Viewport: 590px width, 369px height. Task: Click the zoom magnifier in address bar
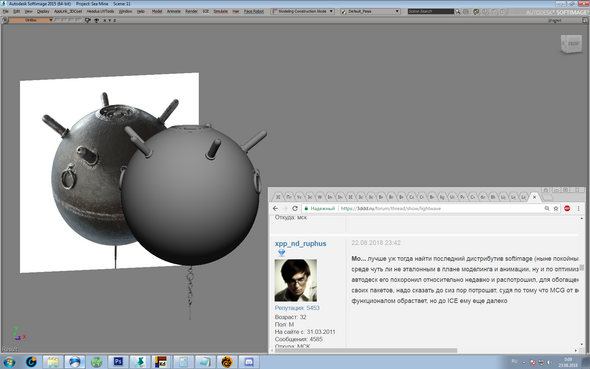pos(547,208)
